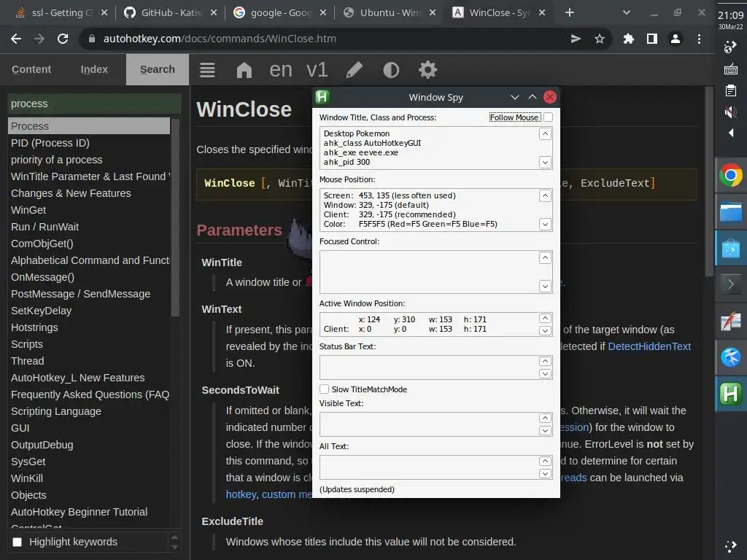
Task: Follow the DetectHiddenText link
Action: (x=649, y=346)
